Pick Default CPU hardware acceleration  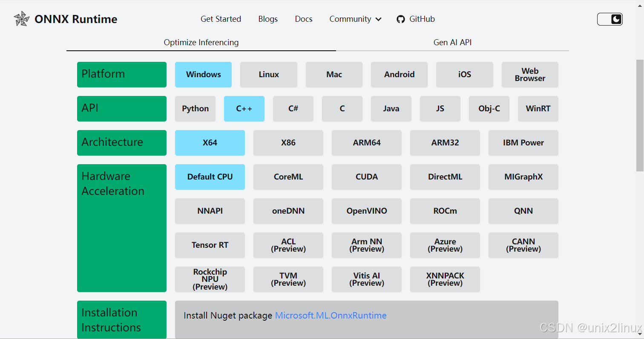pyautogui.click(x=210, y=177)
